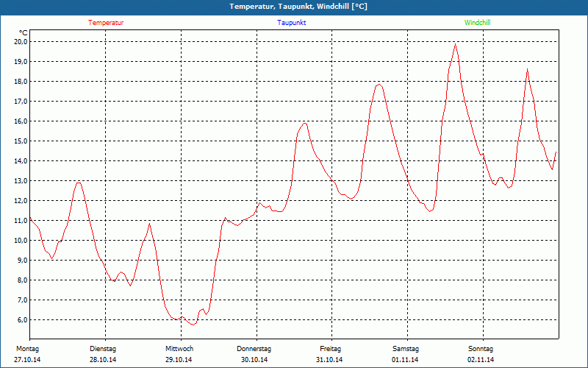Click the 29.10.14 date label
Image resolution: width=588 pixels, height=368 pixels.
pyautogui.click(x=179, y=360)
